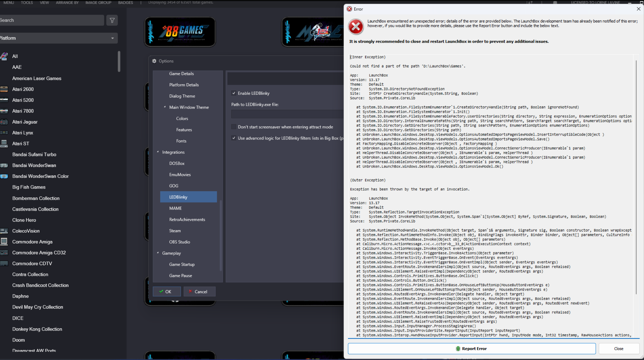Toggle Use advanced logic for LEDBlinky filters
This screenshot has width=644, height=360.
[x=234, y=138]
